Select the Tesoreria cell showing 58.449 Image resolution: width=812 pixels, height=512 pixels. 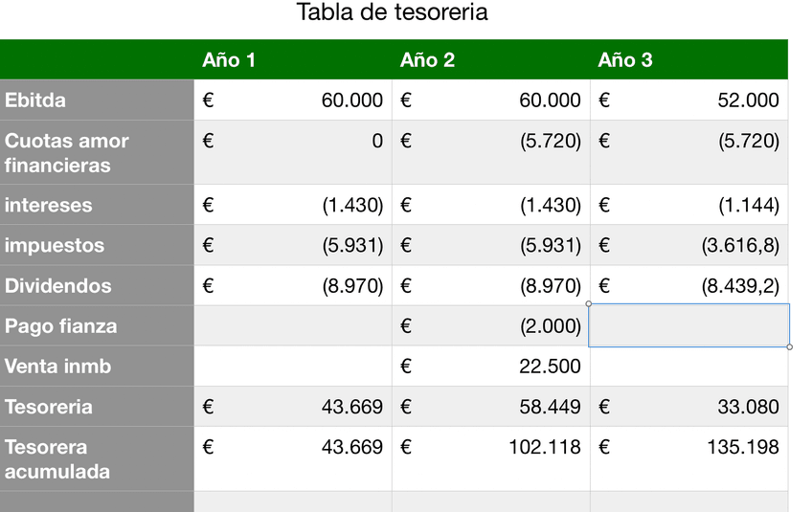(x=491, y=407)
